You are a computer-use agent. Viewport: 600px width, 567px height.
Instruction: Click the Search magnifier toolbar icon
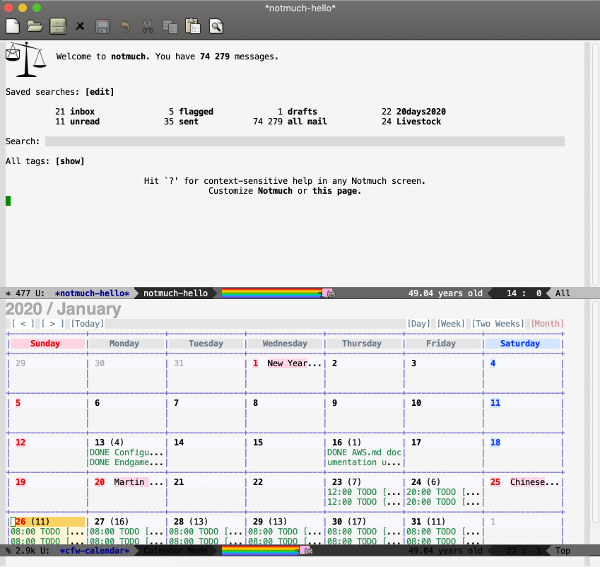click(x=215, y=25)
